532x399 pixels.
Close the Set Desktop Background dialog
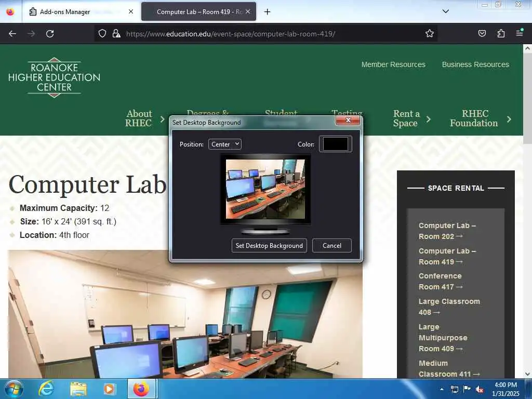(348, 120)
